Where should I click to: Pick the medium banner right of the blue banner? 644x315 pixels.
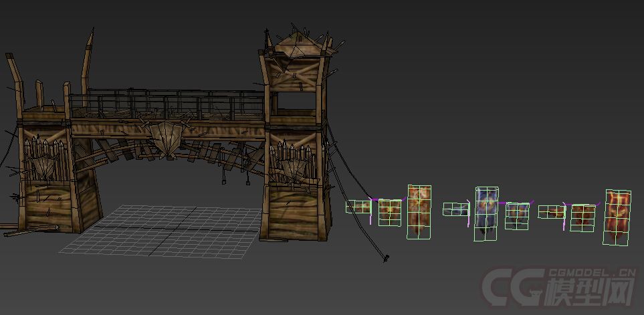[x=517, y=215]
